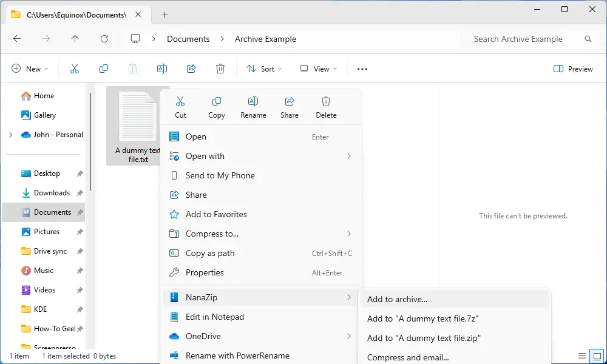Click chevron before Archive Example in address bar
The width and height of the screenshot is (607, 364).
(x=222, y=39)
